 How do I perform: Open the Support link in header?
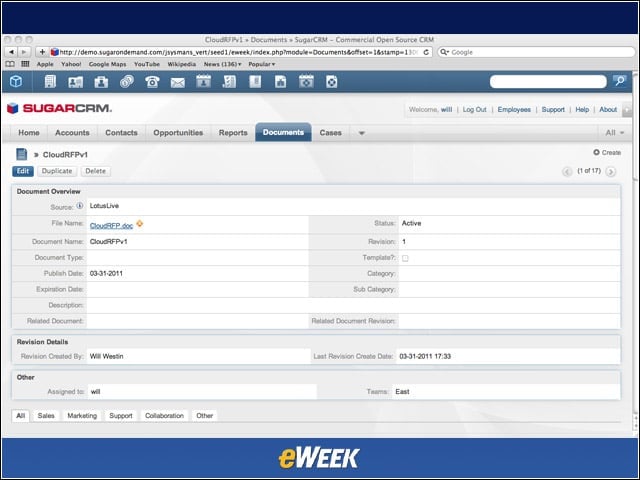click(x=553, y=109)
